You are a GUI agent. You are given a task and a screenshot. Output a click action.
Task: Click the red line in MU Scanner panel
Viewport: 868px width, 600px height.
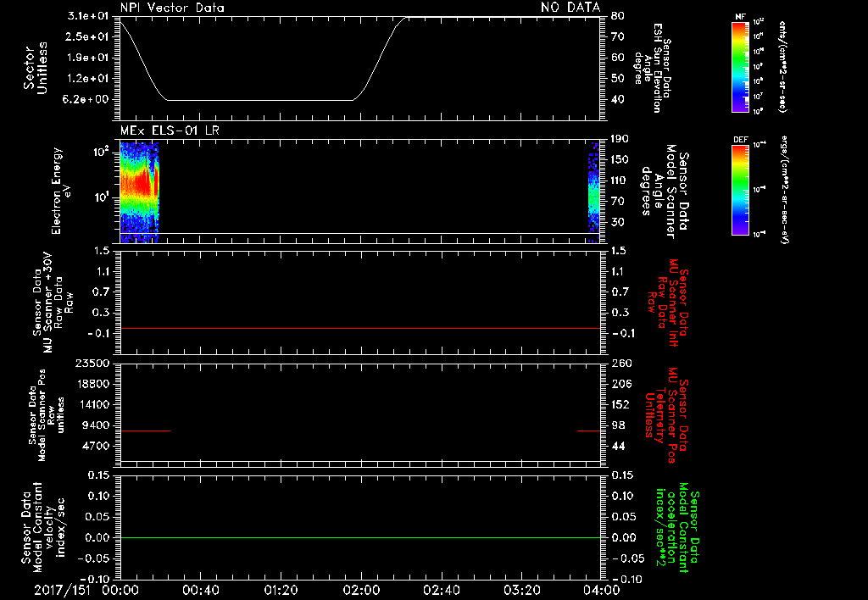pyautogui.click(x=359, y=328)
